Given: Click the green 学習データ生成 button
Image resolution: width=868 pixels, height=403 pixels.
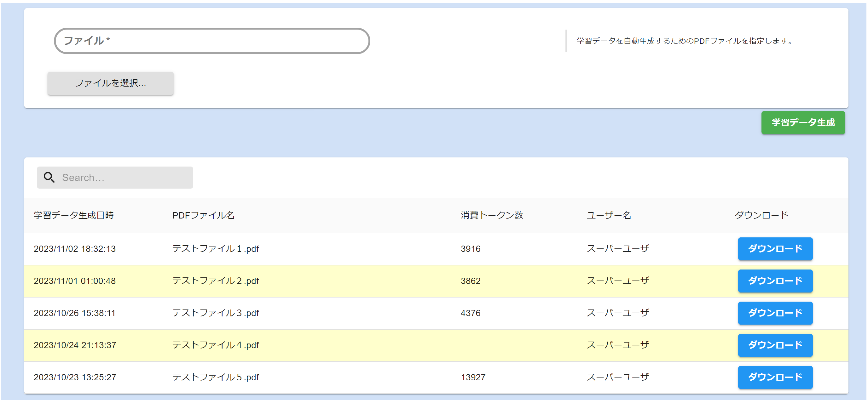Looking at the screenshot, I should click(x=803, y=122).
